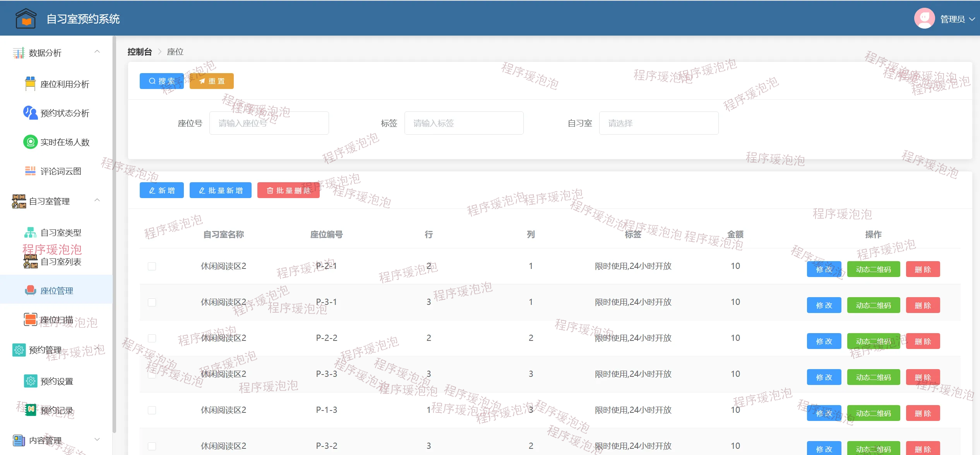This screenshot has height=455, width=980.
Task: Select the P-3-1 row checkbox
Action: coord(152,302)
